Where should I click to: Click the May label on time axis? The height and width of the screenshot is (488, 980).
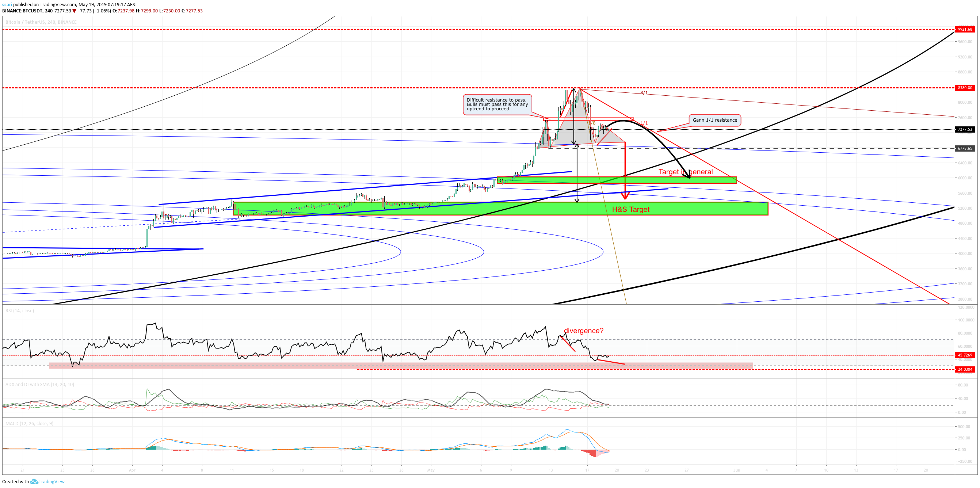[x=431, y=470]
